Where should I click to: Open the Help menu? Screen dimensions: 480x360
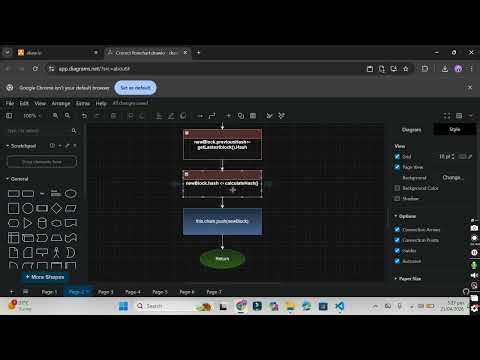tap(101, 103)
